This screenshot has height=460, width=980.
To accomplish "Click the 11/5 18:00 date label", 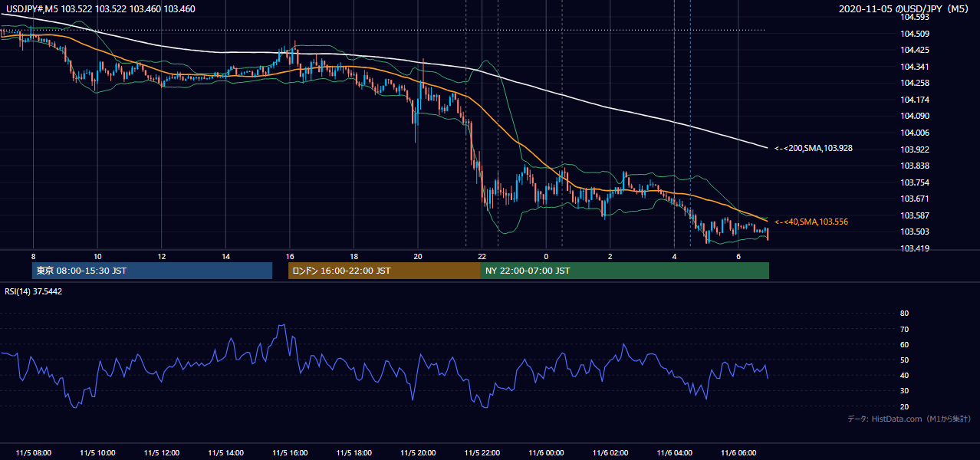I will (354, 452).
